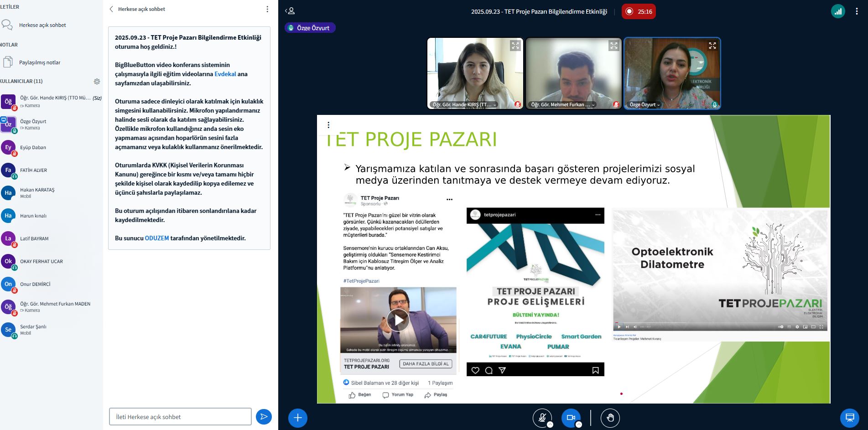Click the recording indicator 25:16

pyautogui.click(x=639, y=11)
